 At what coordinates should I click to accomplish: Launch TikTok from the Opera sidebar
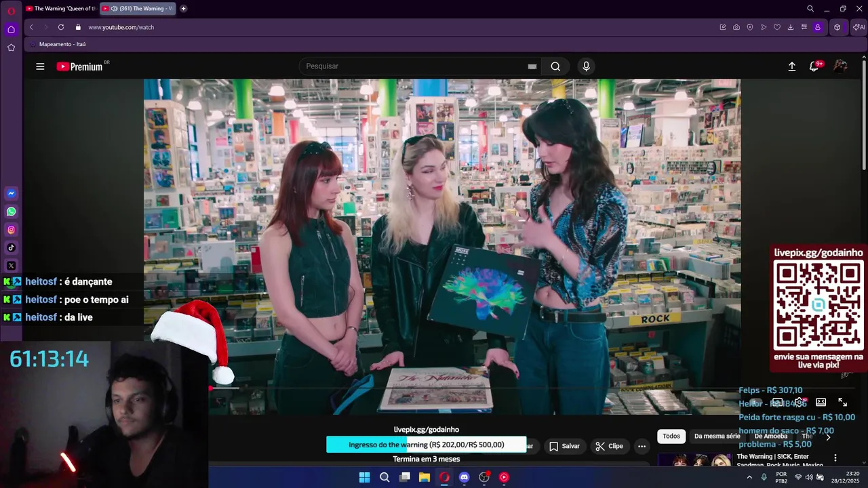[11, 247]
